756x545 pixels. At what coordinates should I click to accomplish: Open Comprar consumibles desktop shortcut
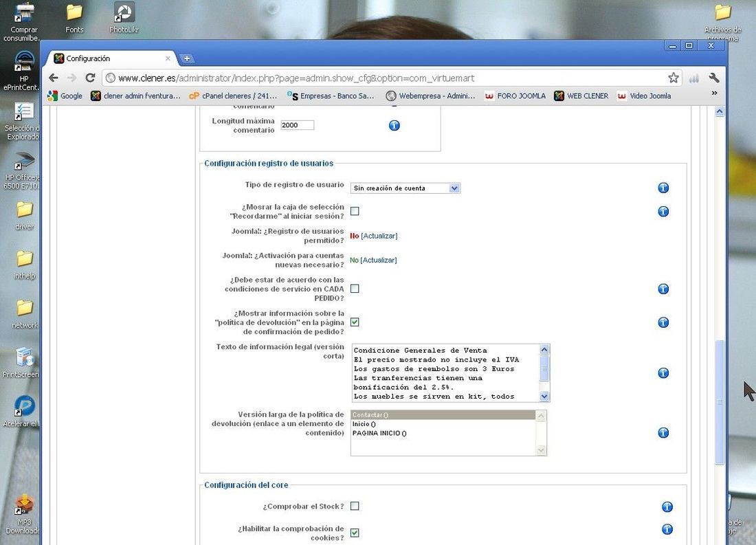pos(22,22)
